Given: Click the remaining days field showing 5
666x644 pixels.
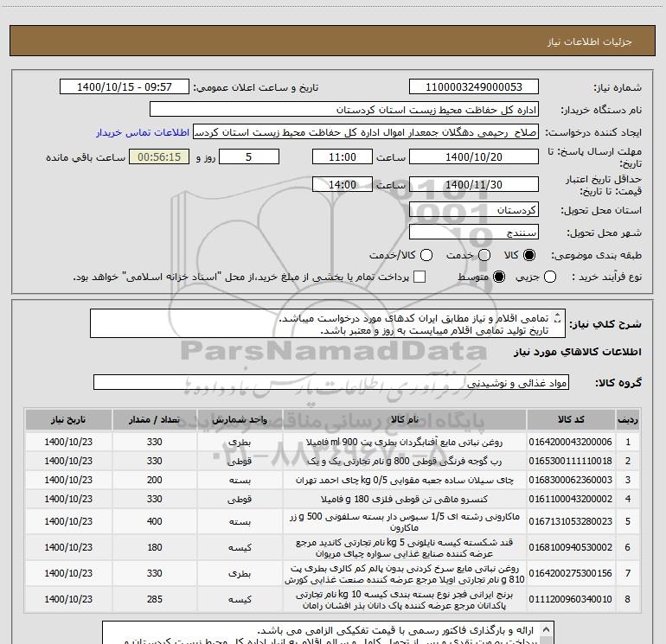Looking at the screenshot, I should [249, 156].
